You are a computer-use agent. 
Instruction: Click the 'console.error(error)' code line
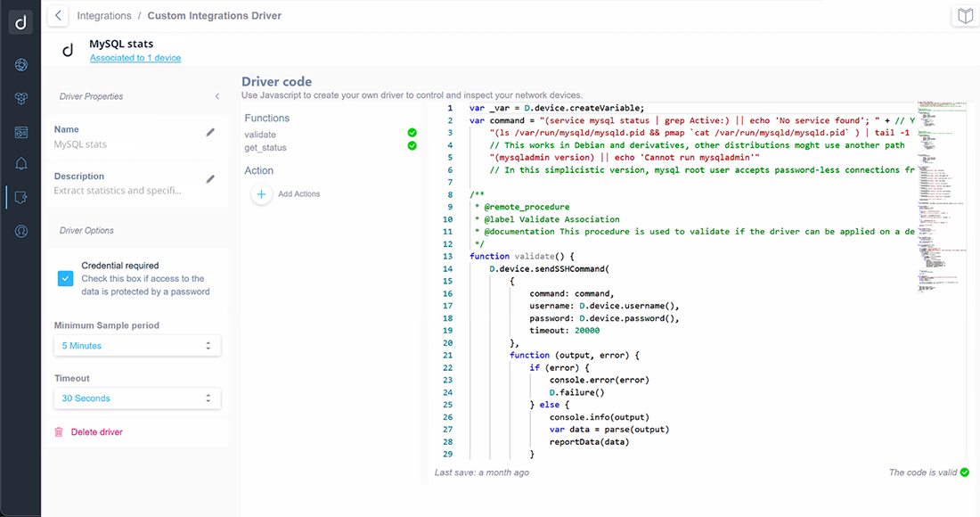click(600, 380)
